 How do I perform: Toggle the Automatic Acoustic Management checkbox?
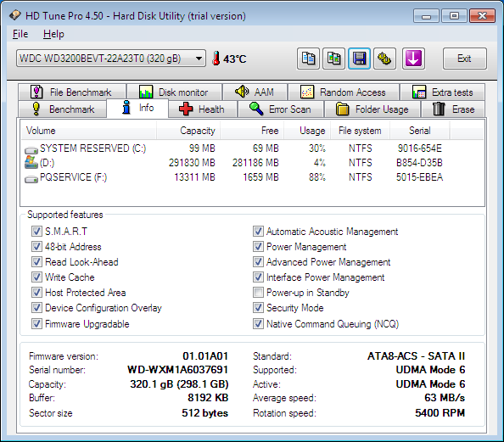coord(258,231)
